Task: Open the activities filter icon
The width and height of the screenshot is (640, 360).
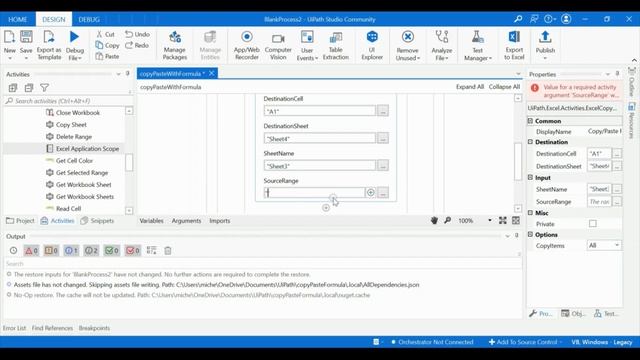Action: [44, 87]
